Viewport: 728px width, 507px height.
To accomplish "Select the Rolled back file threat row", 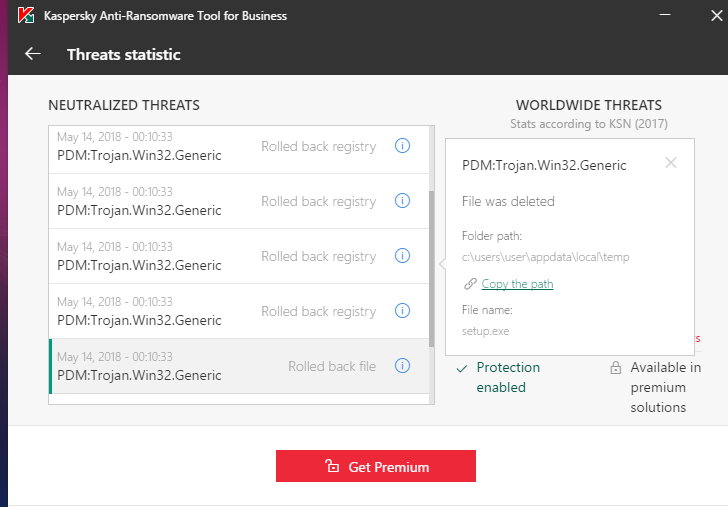I will click(x=239, y=366).
